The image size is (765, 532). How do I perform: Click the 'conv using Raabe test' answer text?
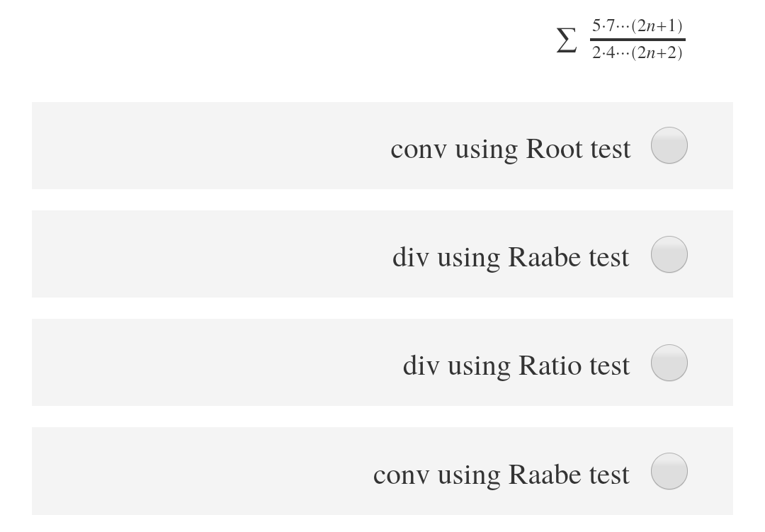click(502, 474)
